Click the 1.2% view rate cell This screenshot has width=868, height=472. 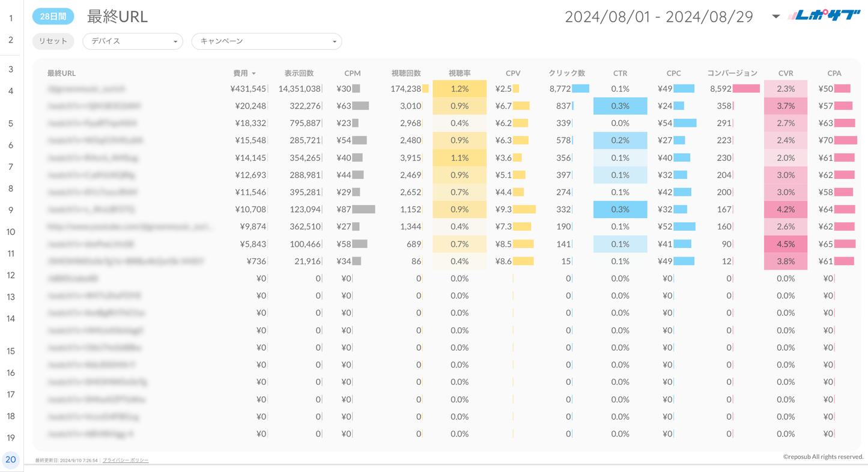pos(460,89)
